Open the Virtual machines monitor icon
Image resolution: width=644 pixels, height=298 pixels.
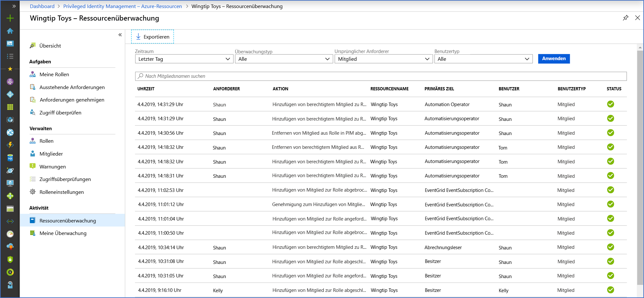pos(10,183)
